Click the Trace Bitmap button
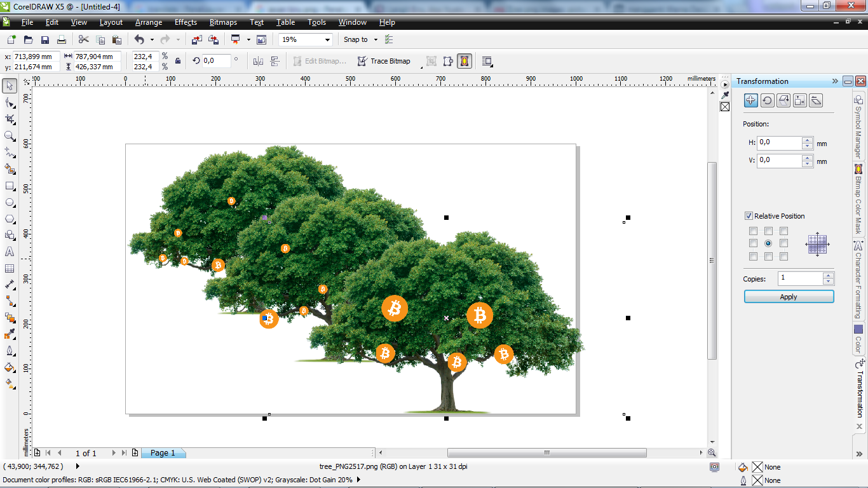 click(x=383, y=61)
